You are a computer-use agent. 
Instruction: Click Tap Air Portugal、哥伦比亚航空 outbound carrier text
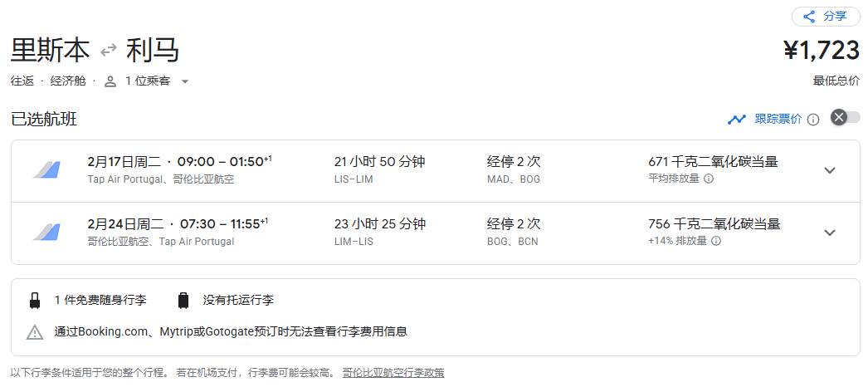click(x=160, y=179)
